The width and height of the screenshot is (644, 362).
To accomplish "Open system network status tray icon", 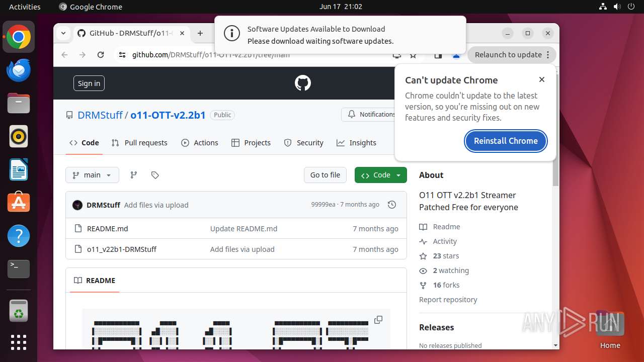I will [603, 7].
